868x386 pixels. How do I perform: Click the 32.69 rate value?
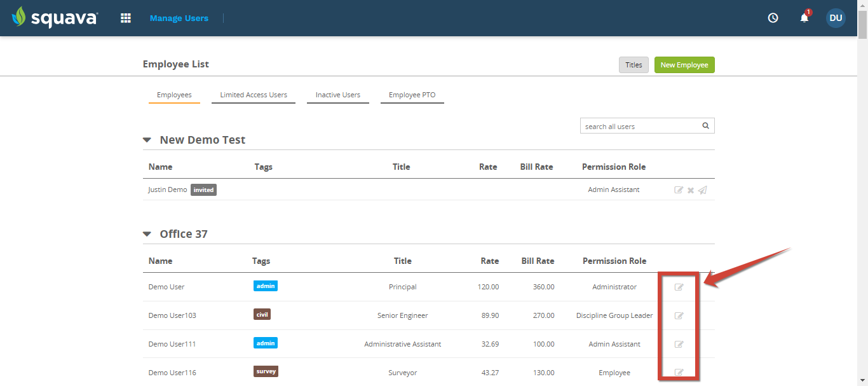coord(490,344)
